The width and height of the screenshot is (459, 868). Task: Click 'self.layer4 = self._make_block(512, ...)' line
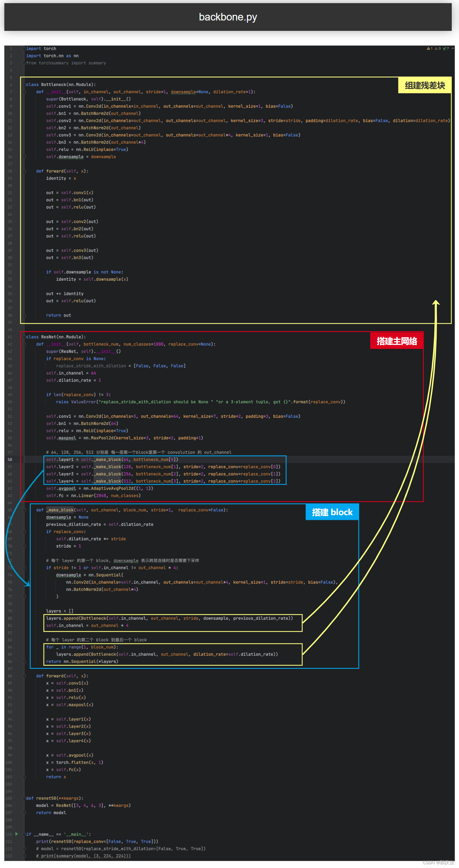pos(163,481)
